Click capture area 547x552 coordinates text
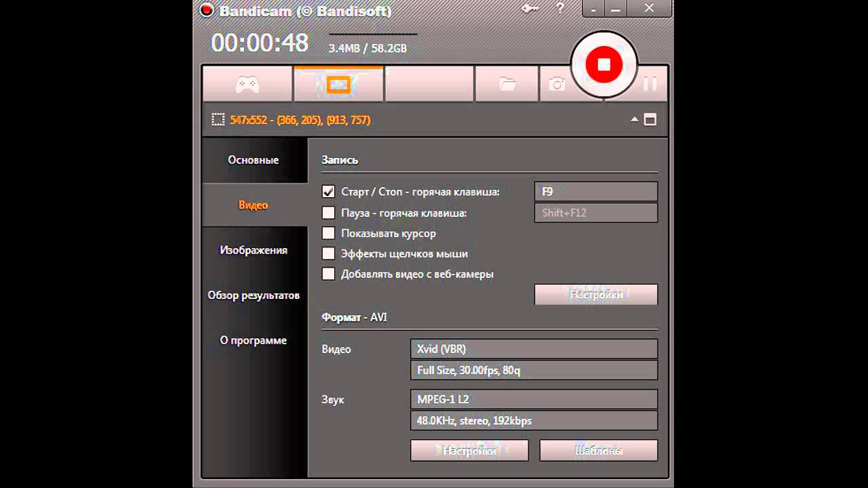This screenshot has height=488, width=868. pyautogui.click(x=300, y=120)
